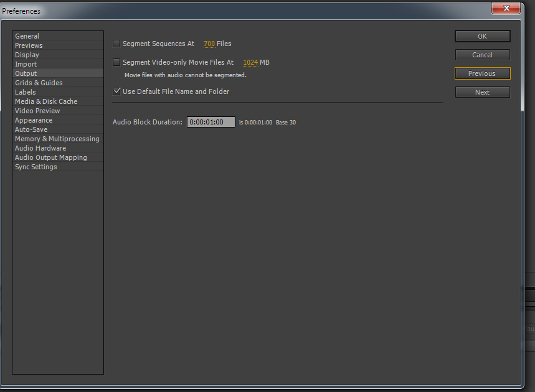Click the 1024 MB value
The width and height of the screenshot is (535, 392).
(250, 62)
